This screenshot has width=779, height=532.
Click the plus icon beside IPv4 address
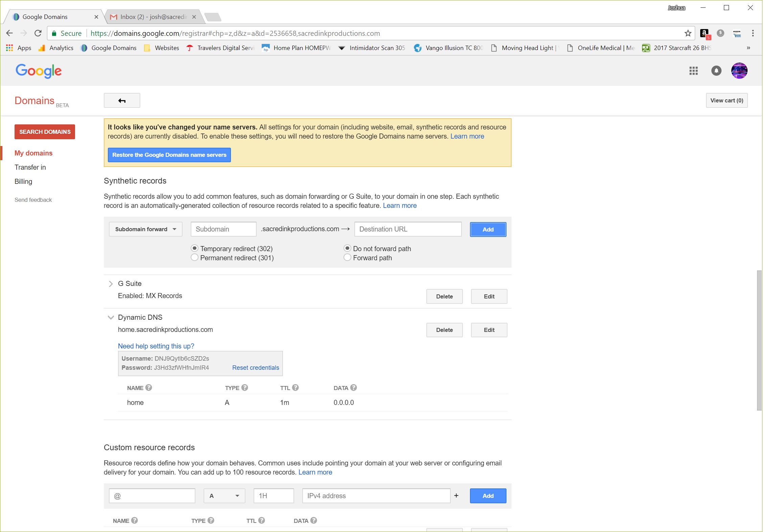(456, 495)
